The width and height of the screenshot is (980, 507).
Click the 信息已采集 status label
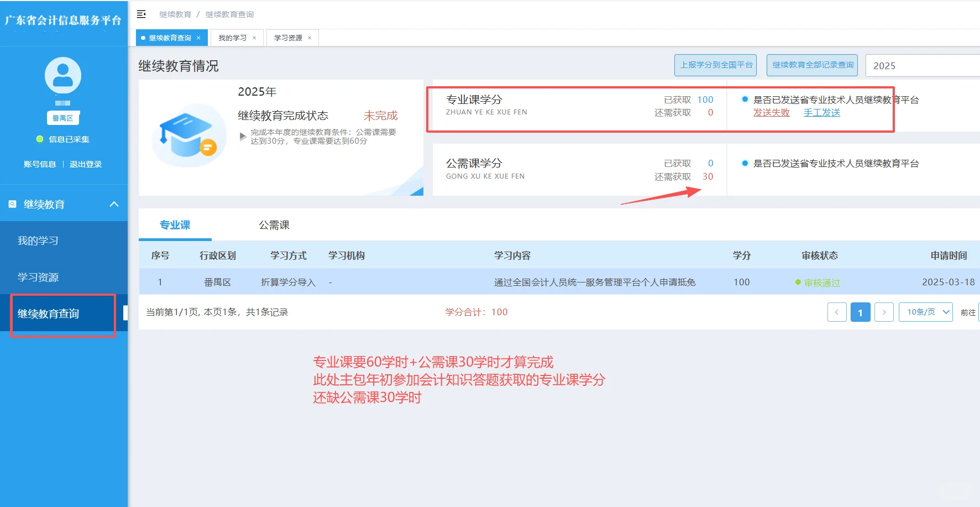coord(69,139)
